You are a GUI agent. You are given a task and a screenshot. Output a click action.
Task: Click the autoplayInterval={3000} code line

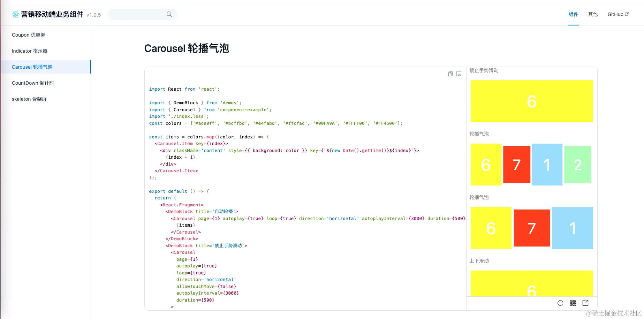(x=208, y=293)
